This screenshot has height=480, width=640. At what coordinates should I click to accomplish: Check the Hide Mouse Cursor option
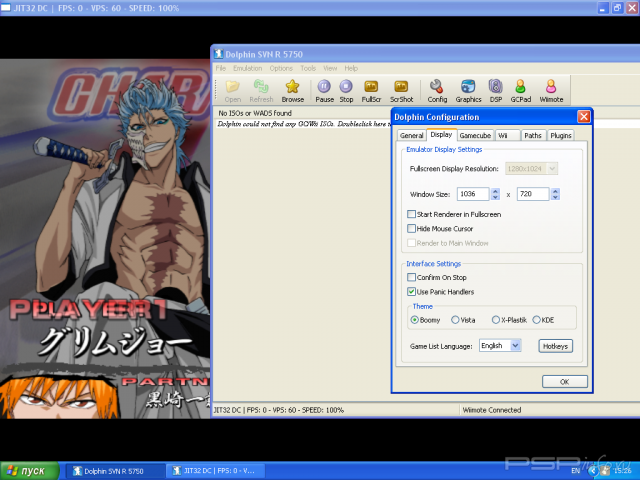(x=411, y=228)
